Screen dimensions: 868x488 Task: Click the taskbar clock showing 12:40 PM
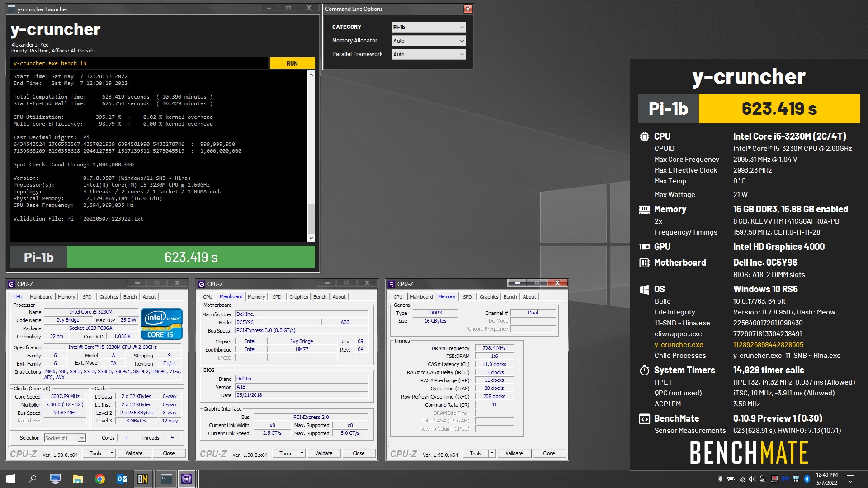827,479
